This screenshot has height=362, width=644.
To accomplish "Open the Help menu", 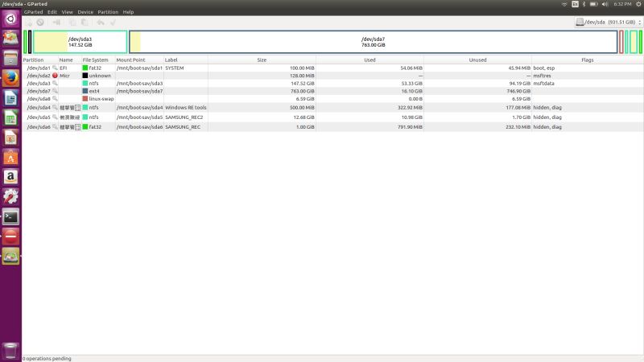I will pos(128,12).
